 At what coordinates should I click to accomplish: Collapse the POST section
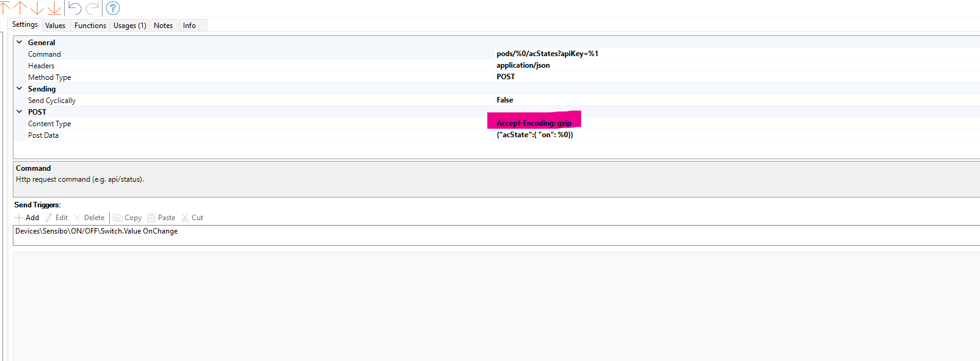[x=20, y=112]
